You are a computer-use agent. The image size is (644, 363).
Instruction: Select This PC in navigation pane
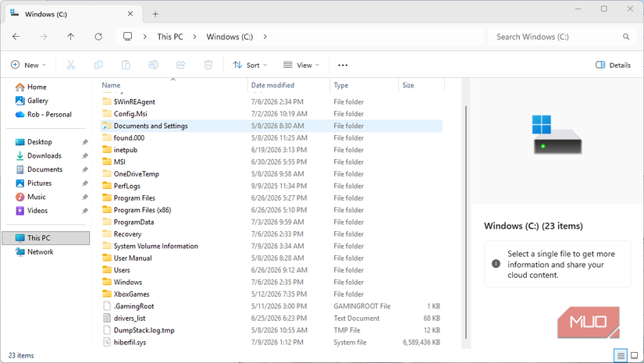tap(46, 238)
